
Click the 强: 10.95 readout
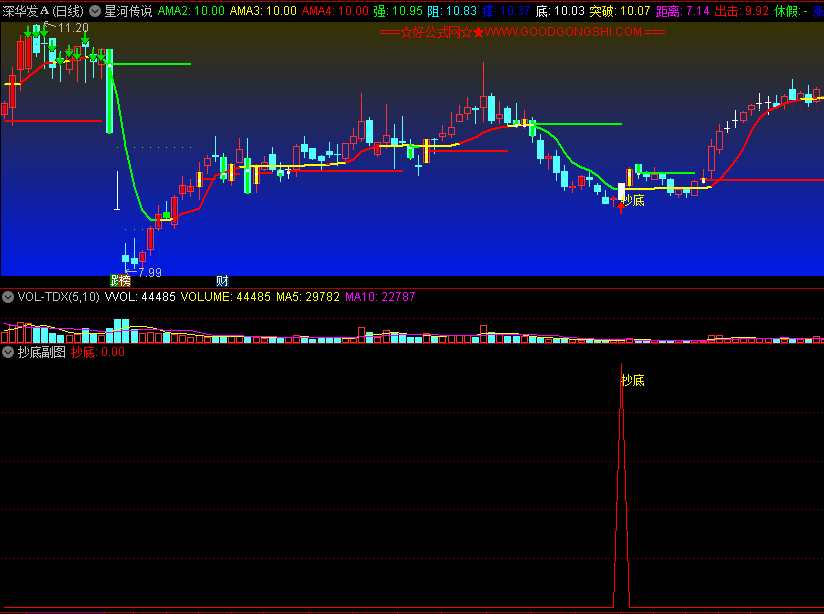tap(398, 11)
